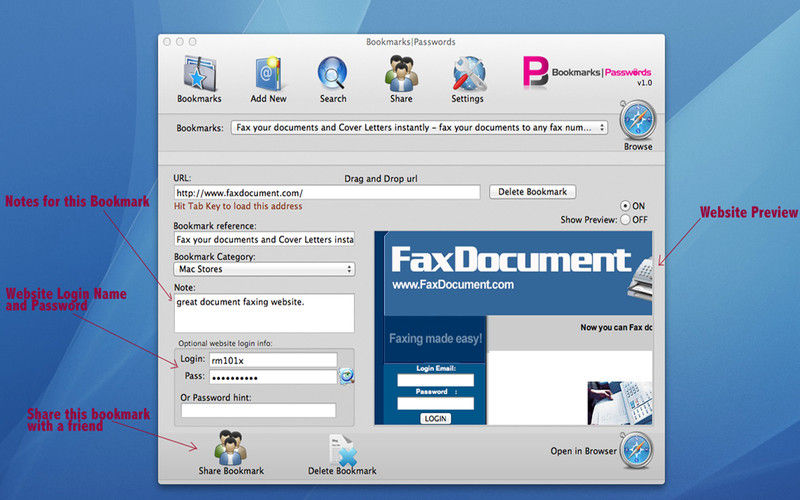This screenshot has height=500, width=800.
Task: Click 'Open in Browser' label text
Action: click(x=583, y=451)
